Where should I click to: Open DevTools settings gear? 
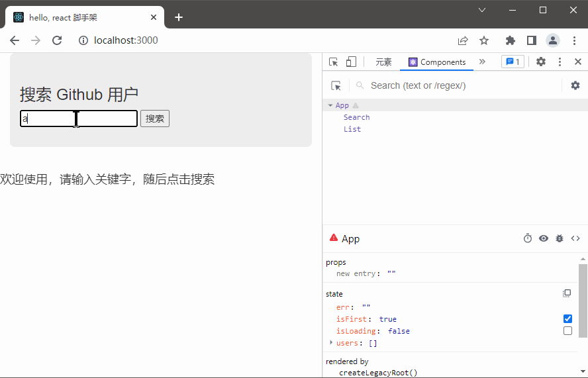(x=541, y=62)
